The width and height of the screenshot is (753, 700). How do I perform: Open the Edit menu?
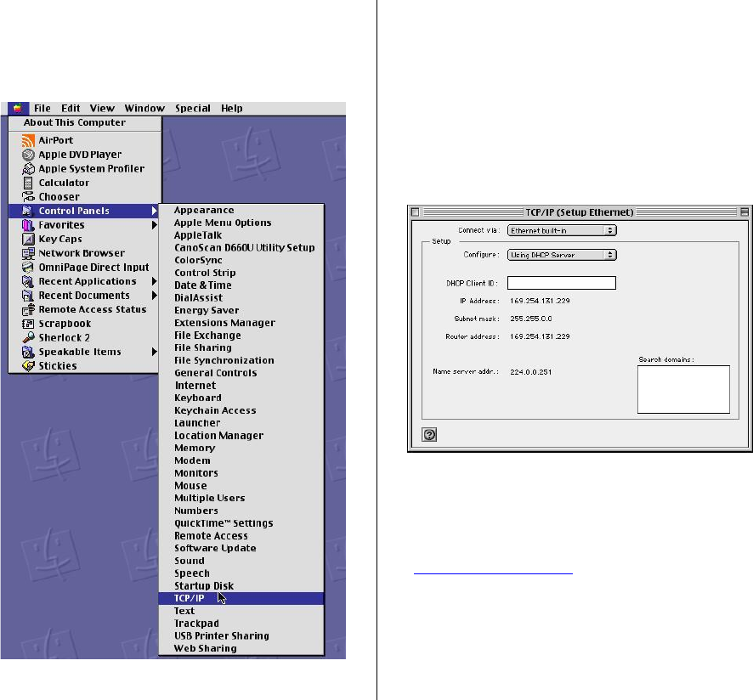[71, 108]
